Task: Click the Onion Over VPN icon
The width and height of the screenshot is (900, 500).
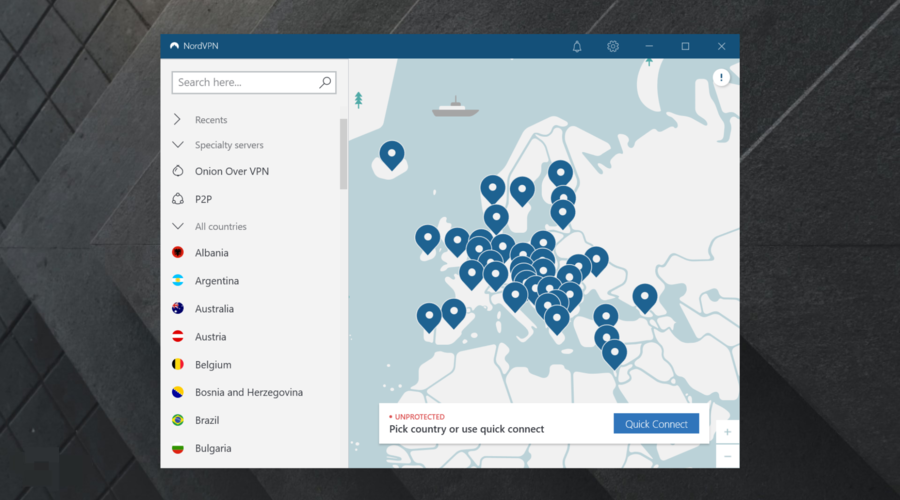Action: point(178,171)
